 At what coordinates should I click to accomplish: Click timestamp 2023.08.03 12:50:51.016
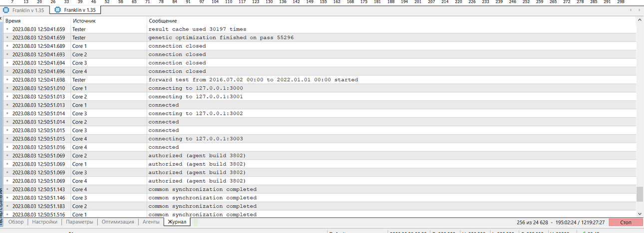pyautogui.click(x=38, y=147)
